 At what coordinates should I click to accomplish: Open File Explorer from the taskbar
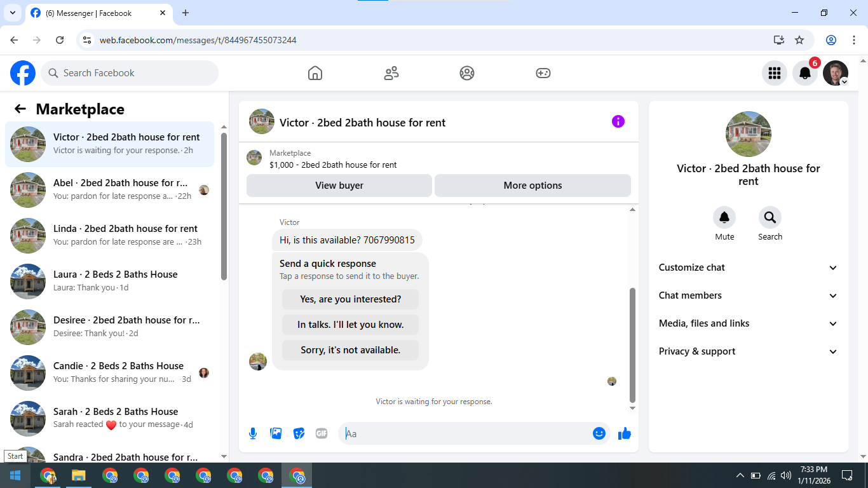point(78,475)
